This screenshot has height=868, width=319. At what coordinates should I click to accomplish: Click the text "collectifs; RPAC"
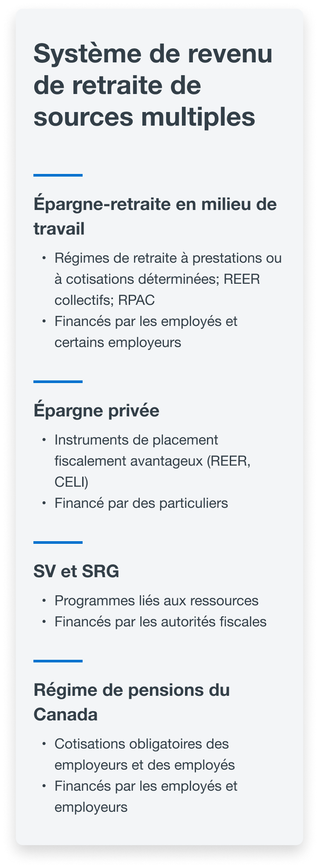105,300
